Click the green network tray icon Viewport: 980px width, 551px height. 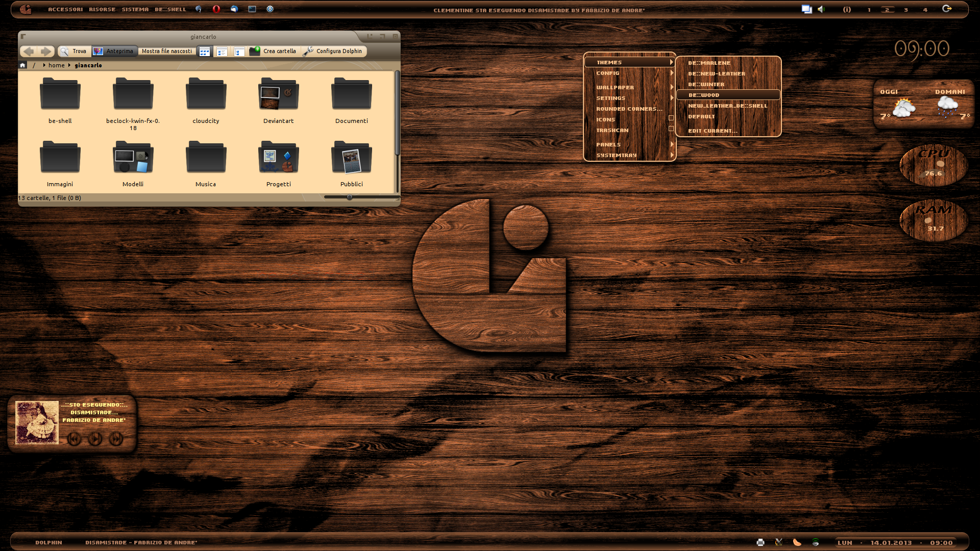coord(816,542)
